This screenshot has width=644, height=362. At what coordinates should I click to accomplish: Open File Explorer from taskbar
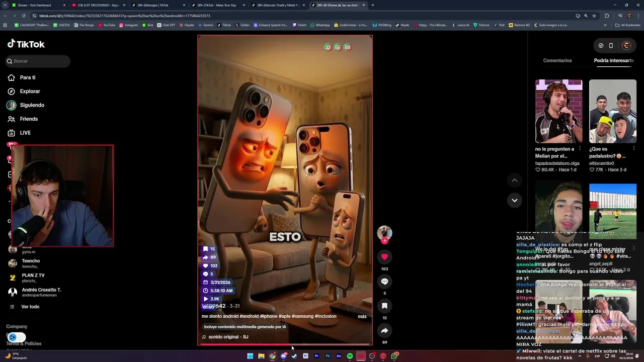tap(261, 356)
